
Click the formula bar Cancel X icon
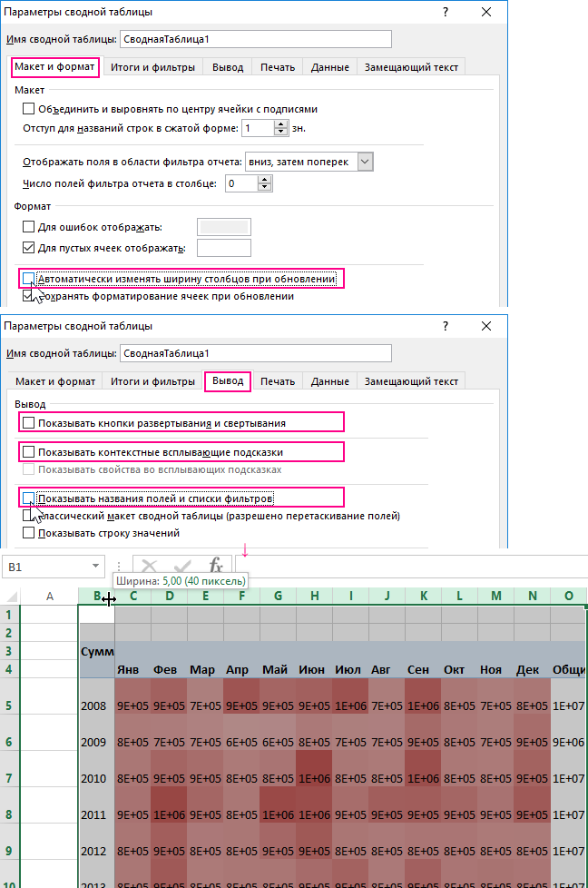[x=150, y=566]
